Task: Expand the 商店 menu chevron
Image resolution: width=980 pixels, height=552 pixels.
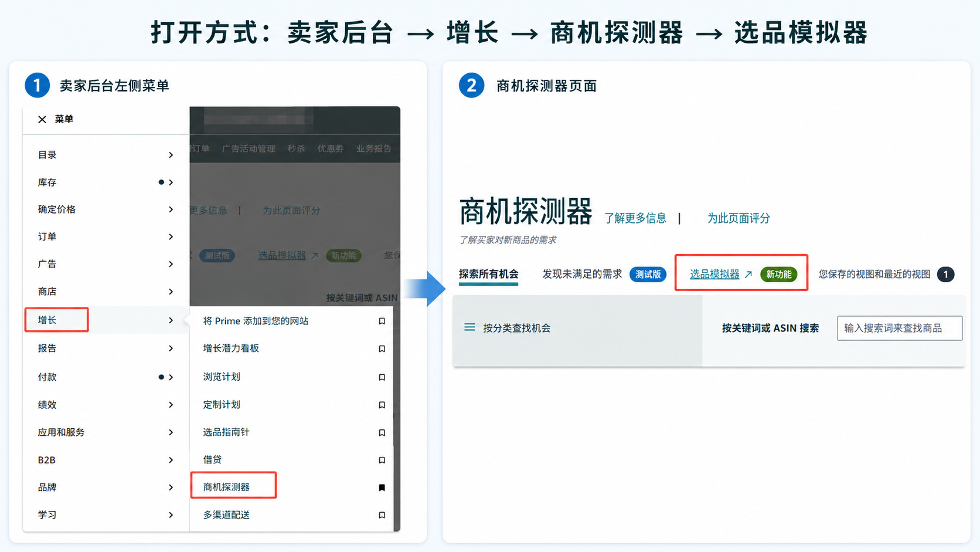Action: pos(171,292)
